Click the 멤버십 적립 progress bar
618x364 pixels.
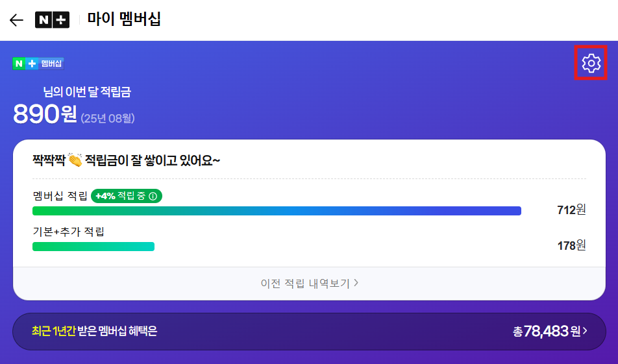[x=277, y=211]
